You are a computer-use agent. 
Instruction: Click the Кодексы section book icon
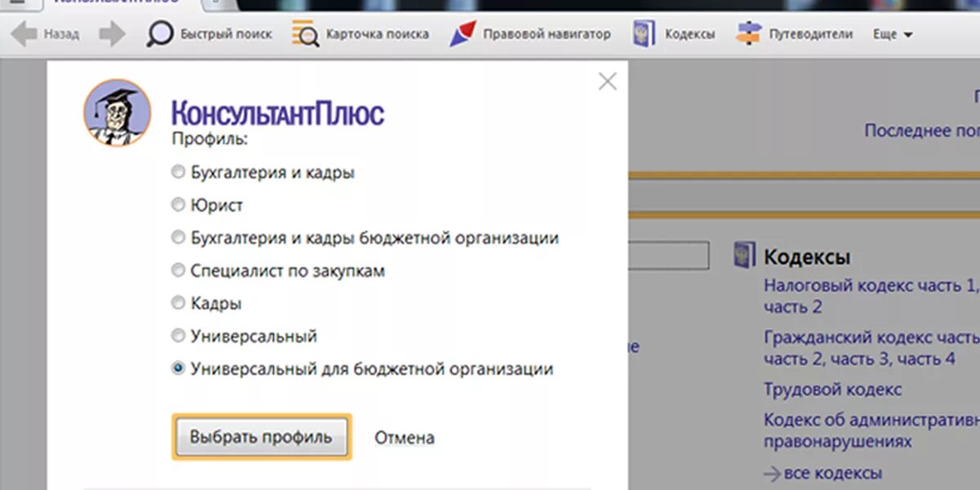pos(745,256)
